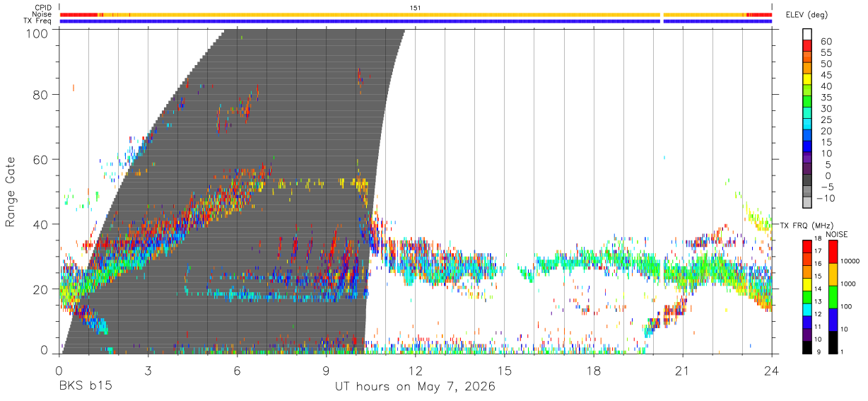Click the 3 tick on UT hours axis
This screenshot has width=868, height=401.
click(x=148, y=370)
